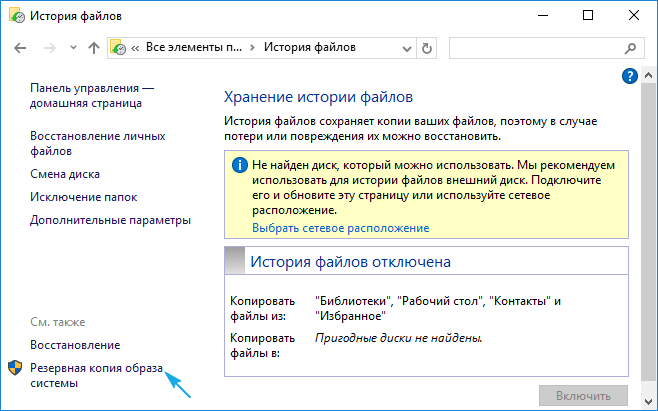Click the Back navigation arrow
Image resolution: width=658 pixels, height=411 pixels.
click(22, 47)
